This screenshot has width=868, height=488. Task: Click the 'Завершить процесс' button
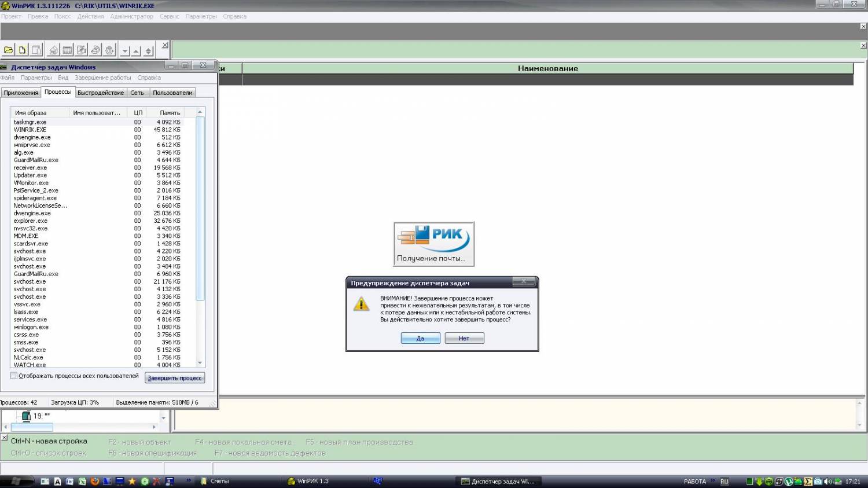175,378
